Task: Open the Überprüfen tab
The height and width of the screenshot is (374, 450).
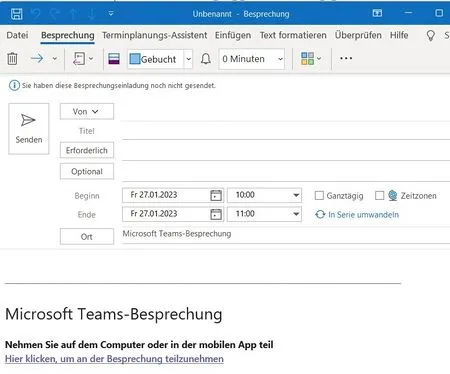Action: pyautogui.click(x=358, y=35)
